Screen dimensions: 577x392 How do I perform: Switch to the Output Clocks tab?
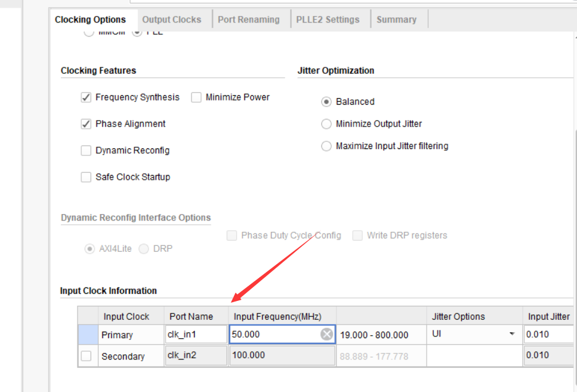(172, 19)
